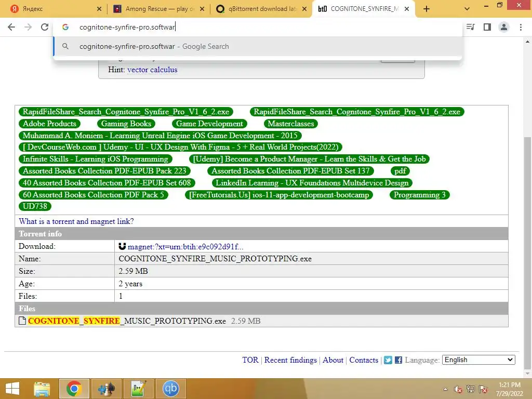Expand the tab search chevron
Image resolution: width=532 pixels, height=399 pixels.
pos(467,9)
